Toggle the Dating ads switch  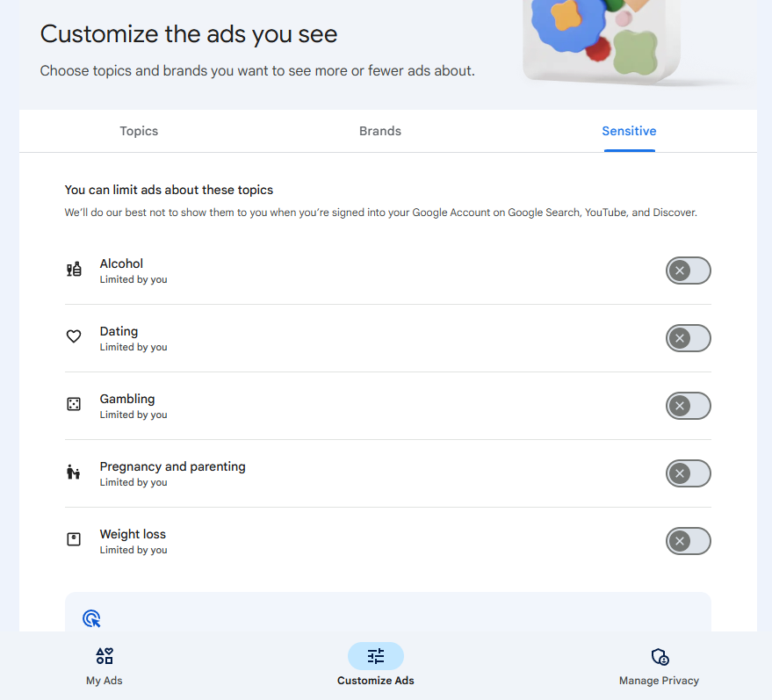click(688, 338)
